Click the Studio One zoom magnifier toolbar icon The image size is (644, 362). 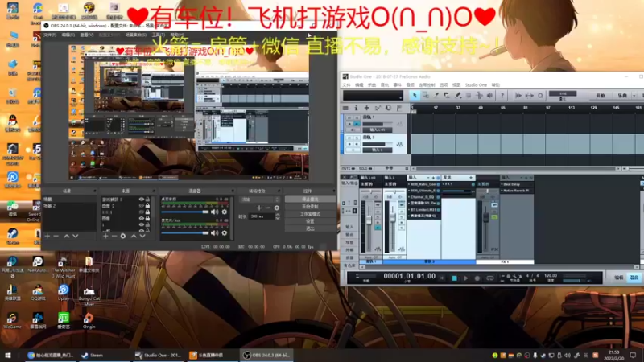click(540, 95)
